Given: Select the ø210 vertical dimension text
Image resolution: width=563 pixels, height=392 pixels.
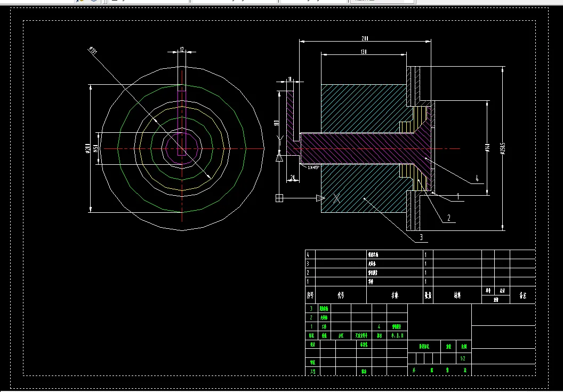Looking at the screenshot, I should [87, 148].
